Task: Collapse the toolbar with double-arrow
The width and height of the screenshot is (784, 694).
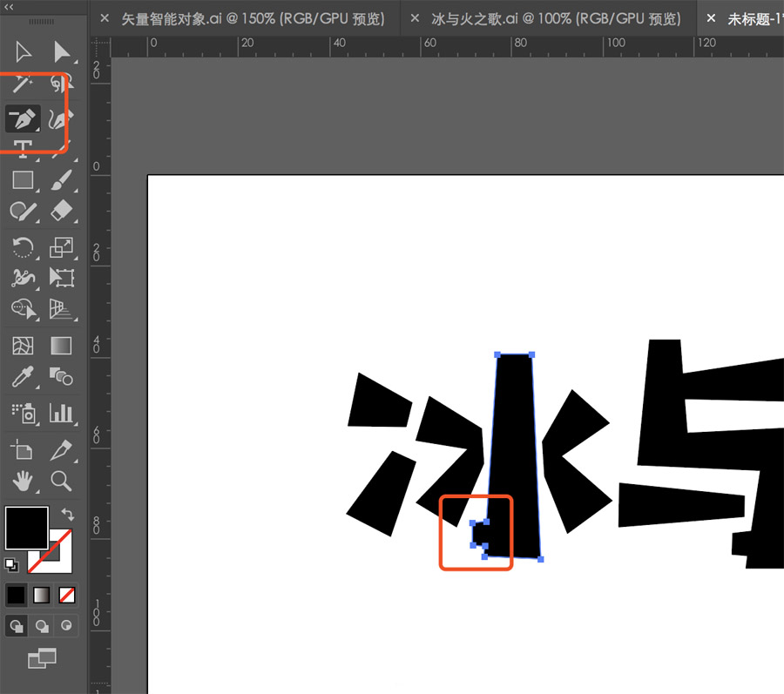Action: (9, 7)
